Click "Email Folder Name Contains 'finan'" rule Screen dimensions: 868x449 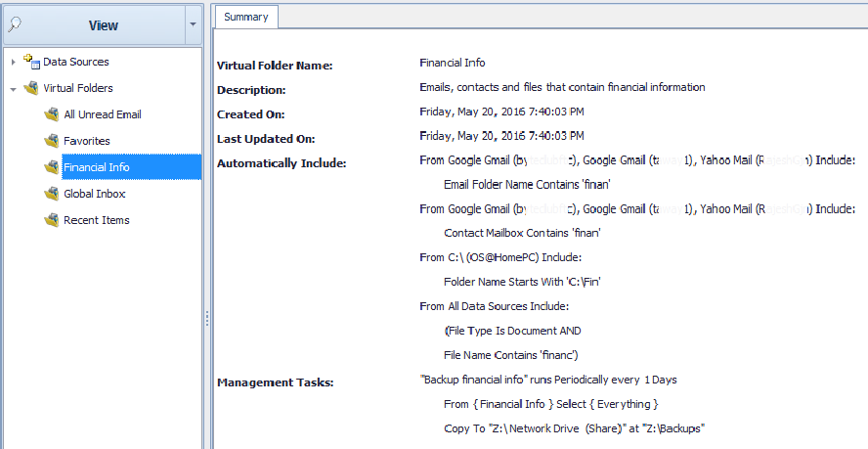coord(527,185)
